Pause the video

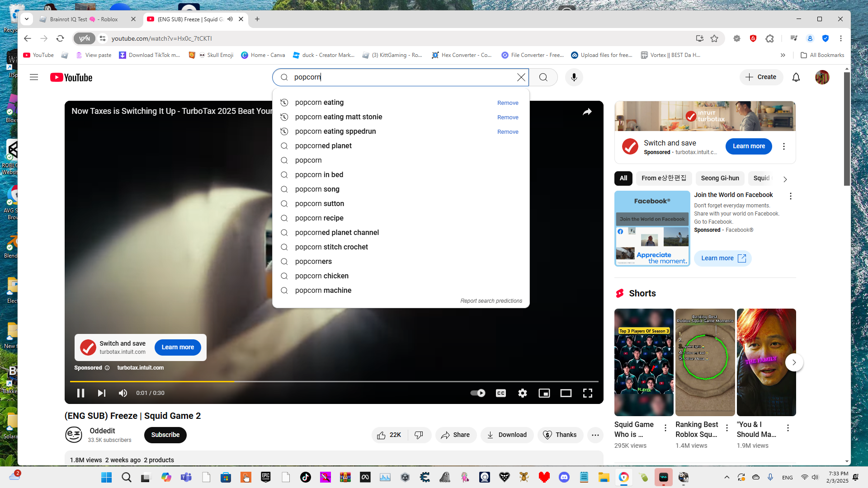pos(81,393)
